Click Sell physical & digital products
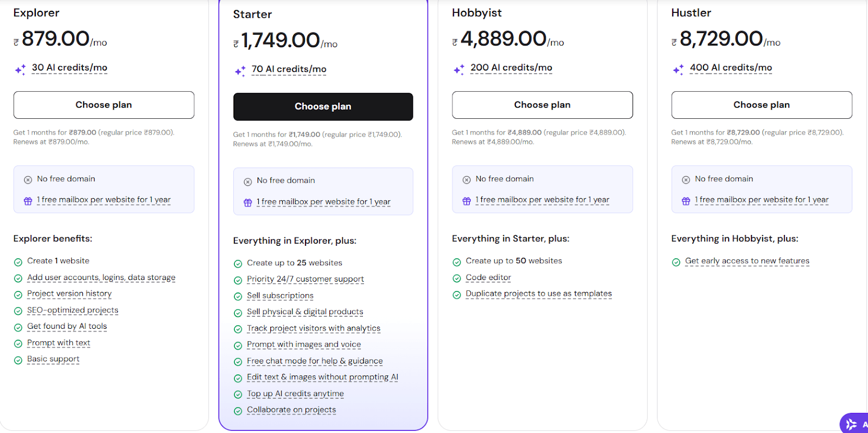This screenshot has height=433, width=868. [x=305, y=312]
